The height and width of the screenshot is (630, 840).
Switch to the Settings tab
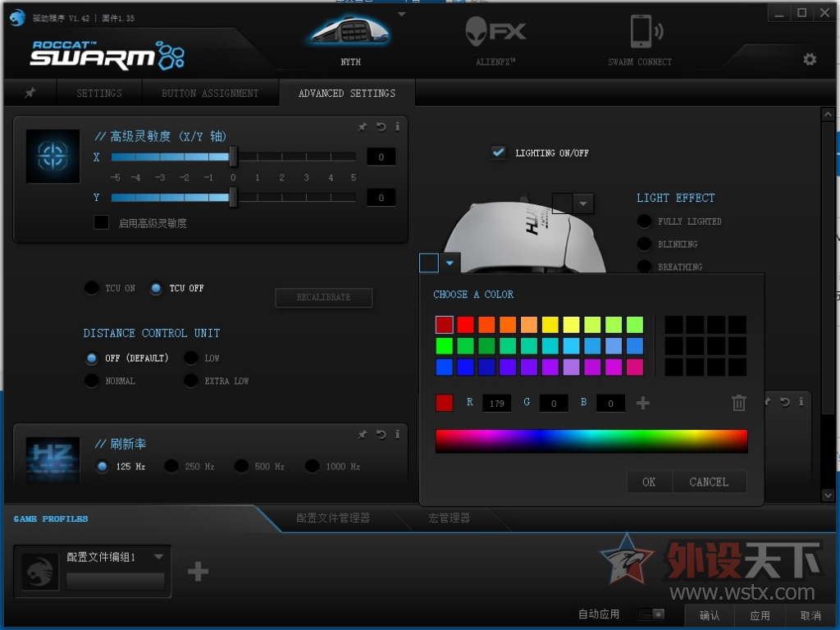[x=99, y=94]
